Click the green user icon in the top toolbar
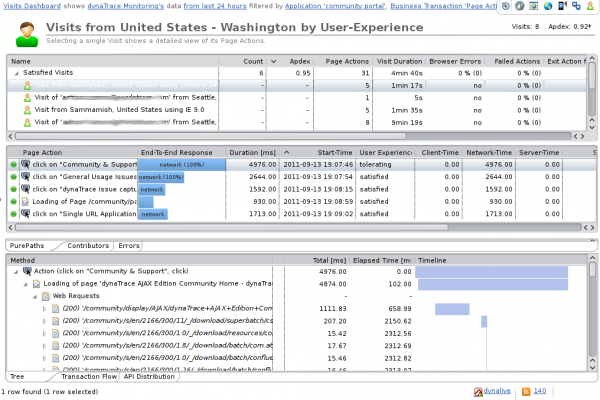The height and width of the screenshot is (400, 600). pyautogui.click(x=590, y=6)
